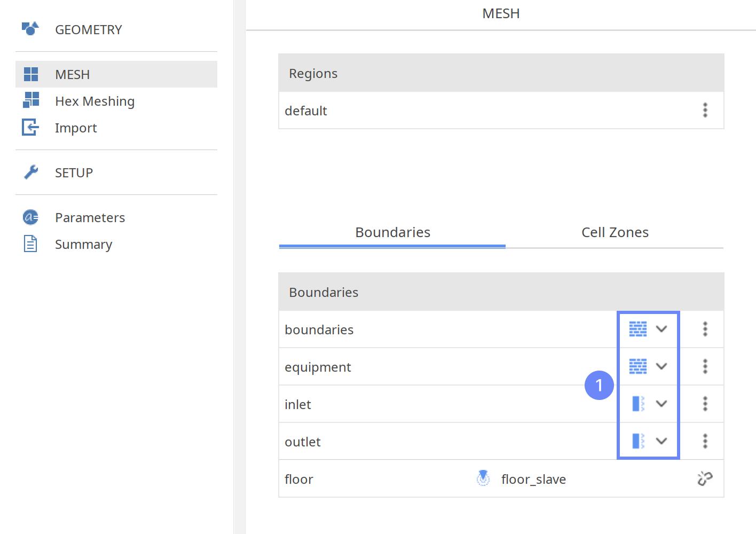Screen dimensions: 756x534
Task: Expand the inlet boundary type chevron
Action: 661,404
